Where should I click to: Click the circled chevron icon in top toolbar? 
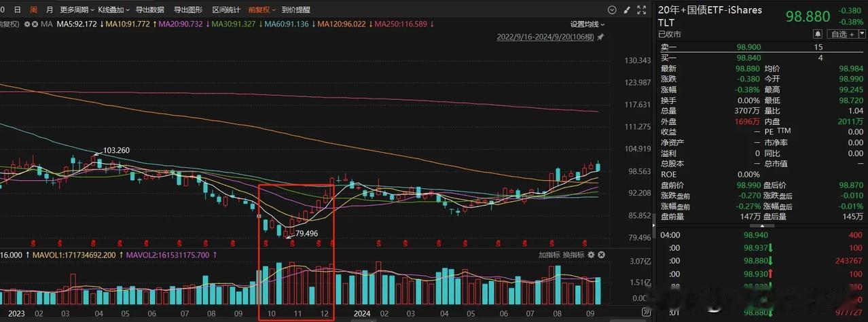tap(613, 10)
